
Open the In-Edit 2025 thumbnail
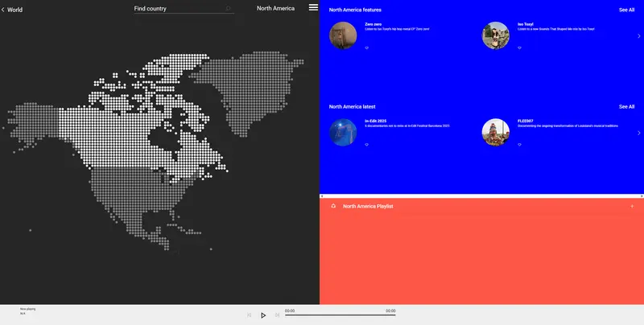pos(343,133)
